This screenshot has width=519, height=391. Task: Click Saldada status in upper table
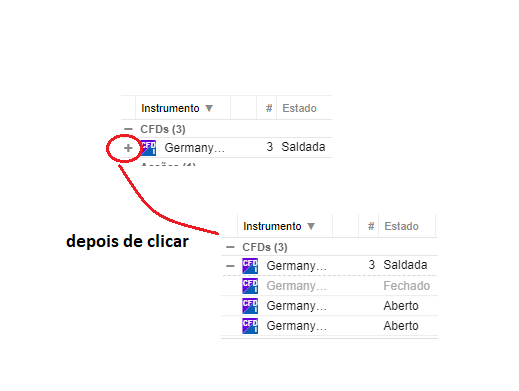[x=303, y=147]
